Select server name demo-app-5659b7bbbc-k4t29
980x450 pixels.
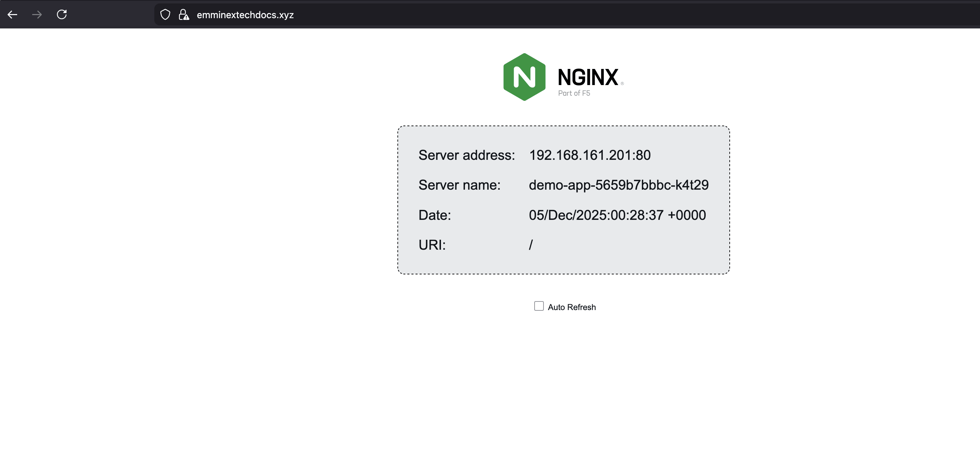tap(619, 185)
